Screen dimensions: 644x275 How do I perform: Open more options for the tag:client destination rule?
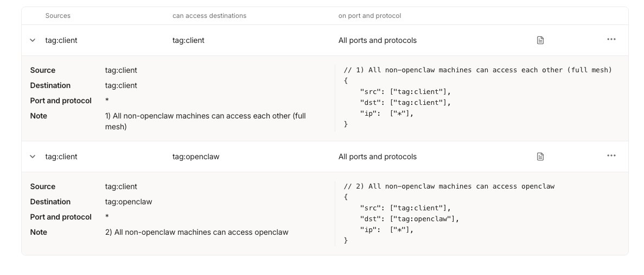click(611, 40)
